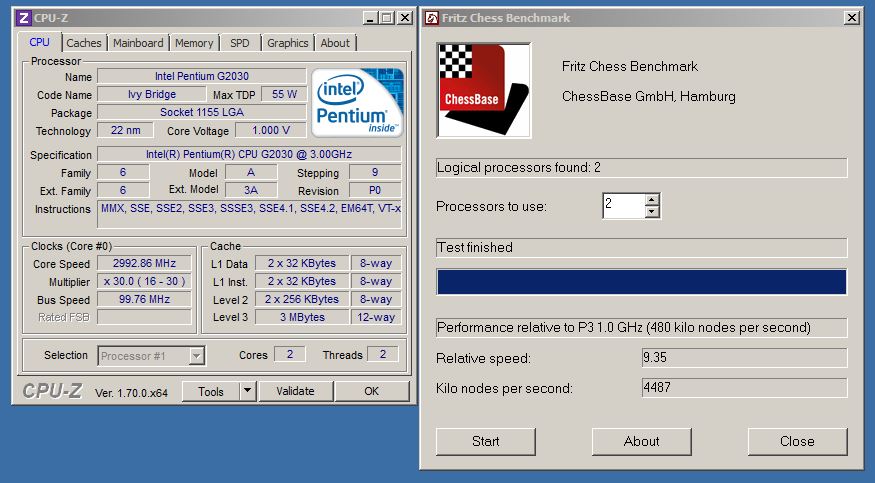Screen dimensions: 875x483
Task: Click the benchmark progress bar
Action: [x=641, y=282]
